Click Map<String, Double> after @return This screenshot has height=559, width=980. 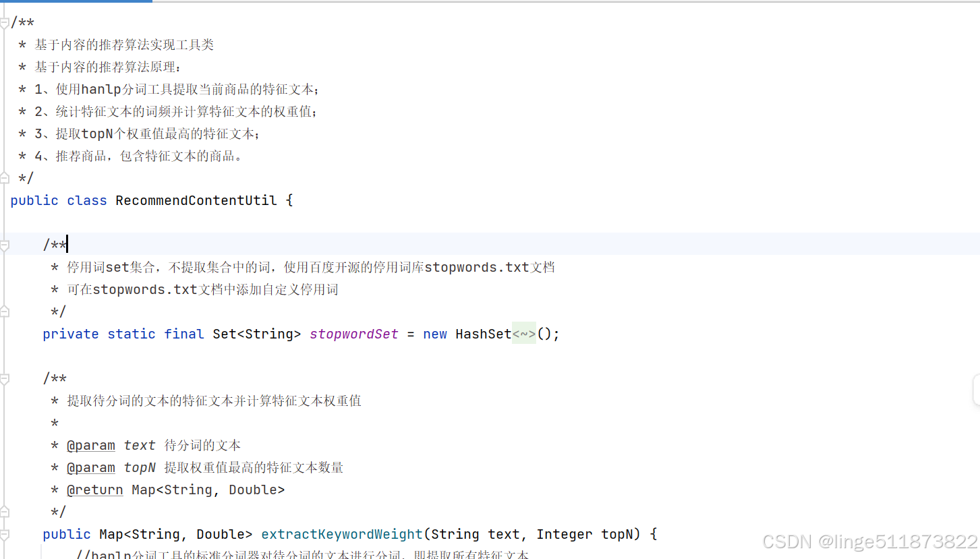pos(208,490)
